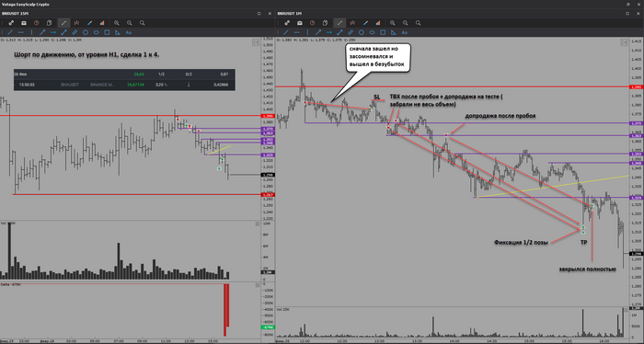Image resolution: width=644 pixels, height=344 pixels.
Task: Zoom out on the 15M chart
Action: click(130, 23)
